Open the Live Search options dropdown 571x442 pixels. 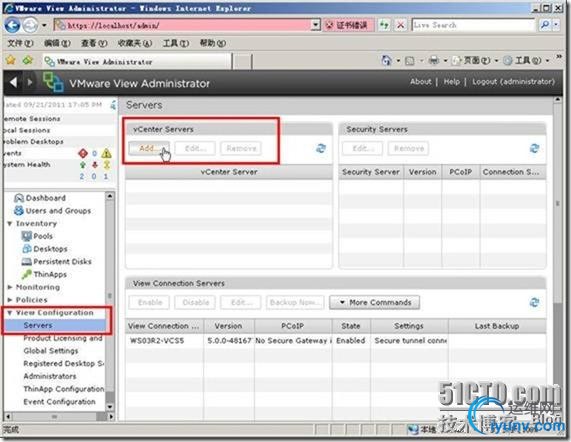[556, 25]
